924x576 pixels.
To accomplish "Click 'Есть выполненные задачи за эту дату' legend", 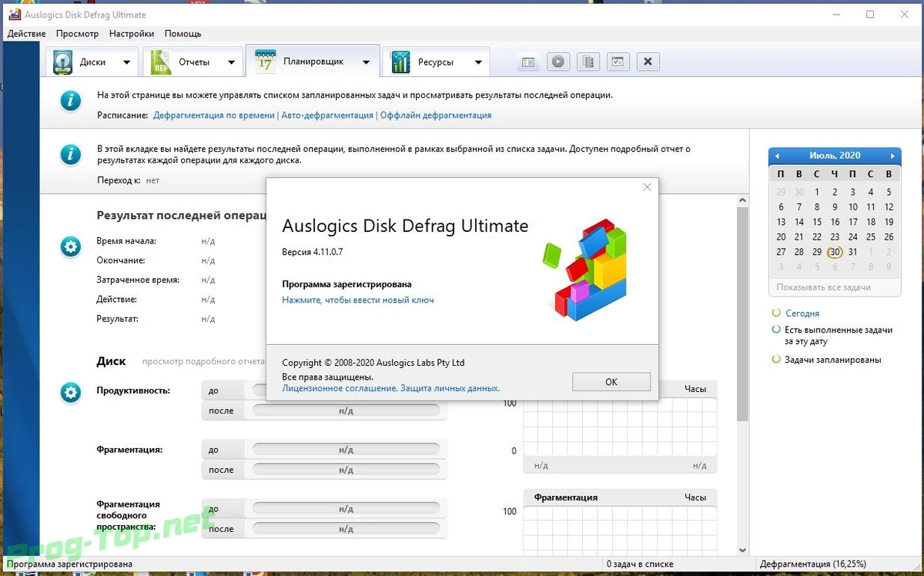I will click(838, 335).
